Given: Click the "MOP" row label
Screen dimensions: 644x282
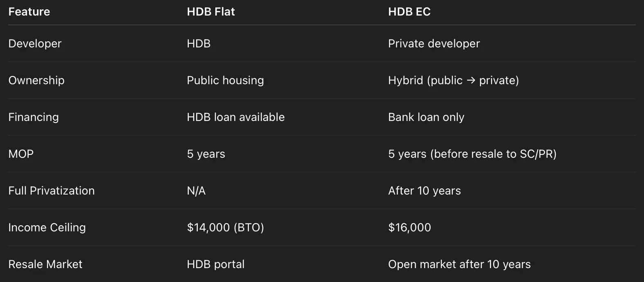Looking at the screenshot, I should (x=21, y=154).
